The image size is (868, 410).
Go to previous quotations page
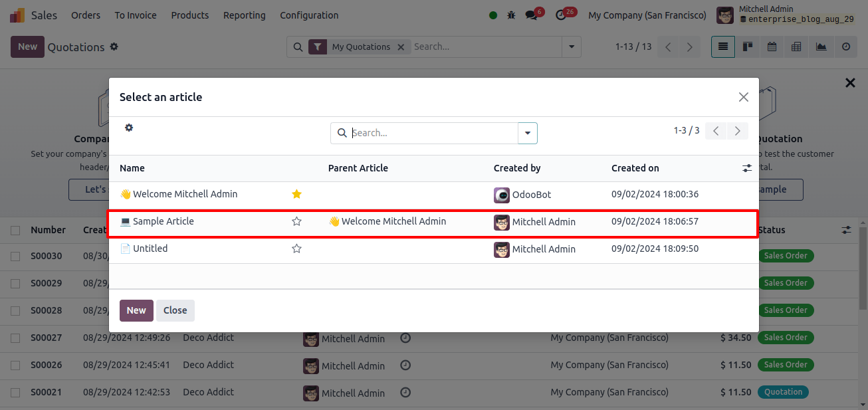669,47
